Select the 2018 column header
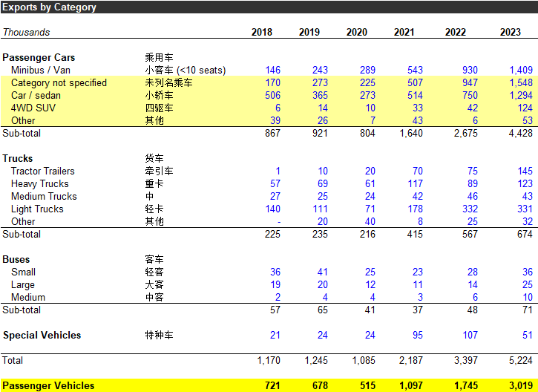Screen dimensions: 538x392 pos(262,32)
